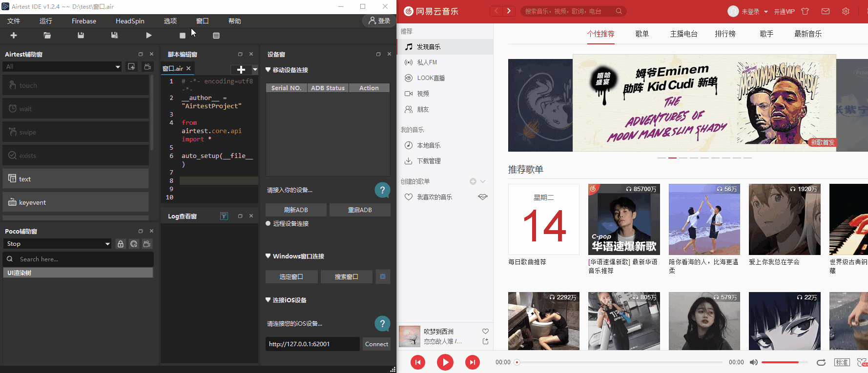
Task: Open NetEase Music settings gear icon
Action: (x=846, y=11)
